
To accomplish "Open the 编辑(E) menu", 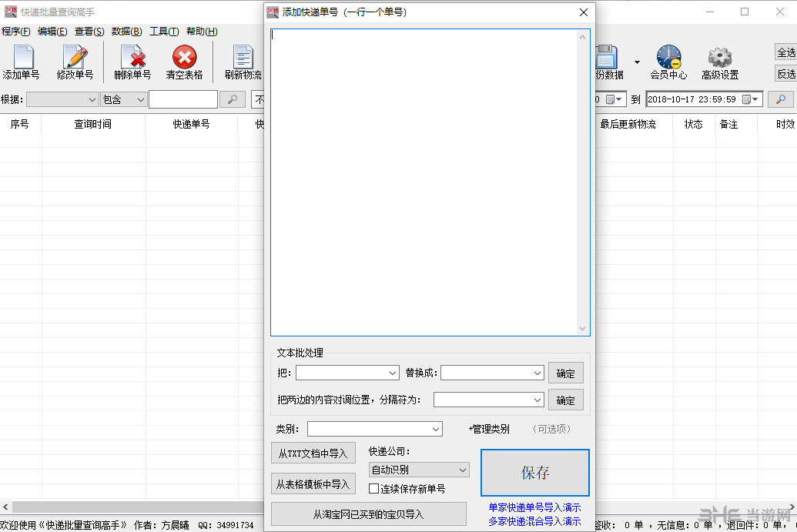I will coord(52,32).
